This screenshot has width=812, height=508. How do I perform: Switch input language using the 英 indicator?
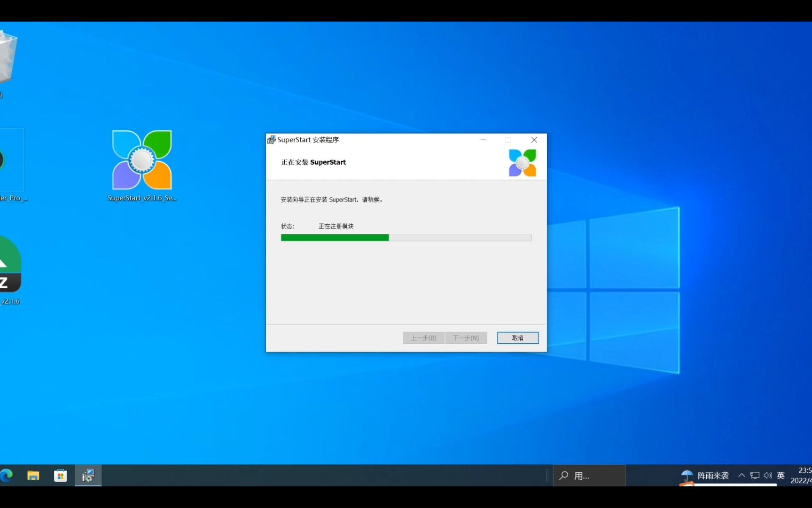pyautogui.click(x=781, y=476)
